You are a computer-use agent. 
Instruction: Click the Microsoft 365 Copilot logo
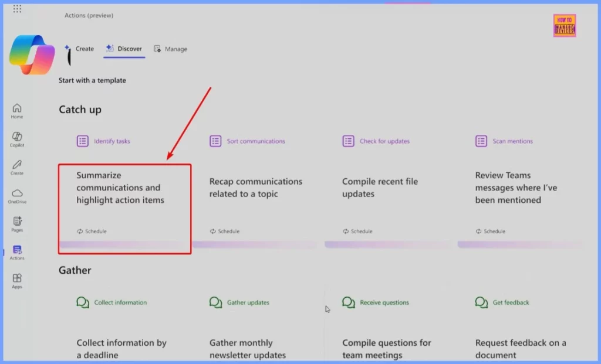click(x=32, y=55)
